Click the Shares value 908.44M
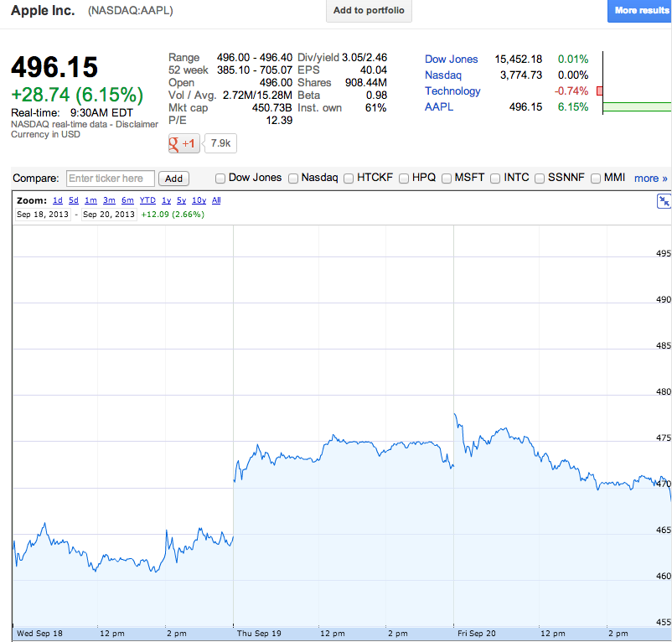 click(366, 82)
